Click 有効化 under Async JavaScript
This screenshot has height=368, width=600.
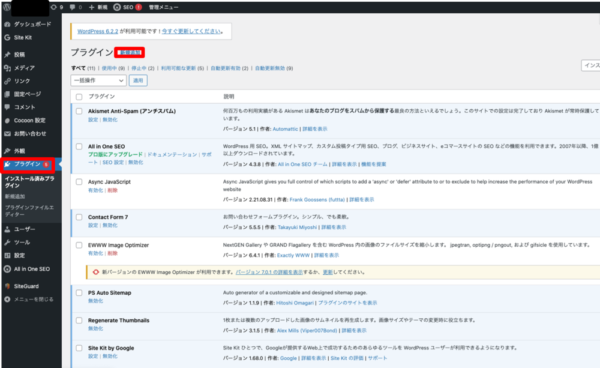pyautogui.click(x=95, y=190)
